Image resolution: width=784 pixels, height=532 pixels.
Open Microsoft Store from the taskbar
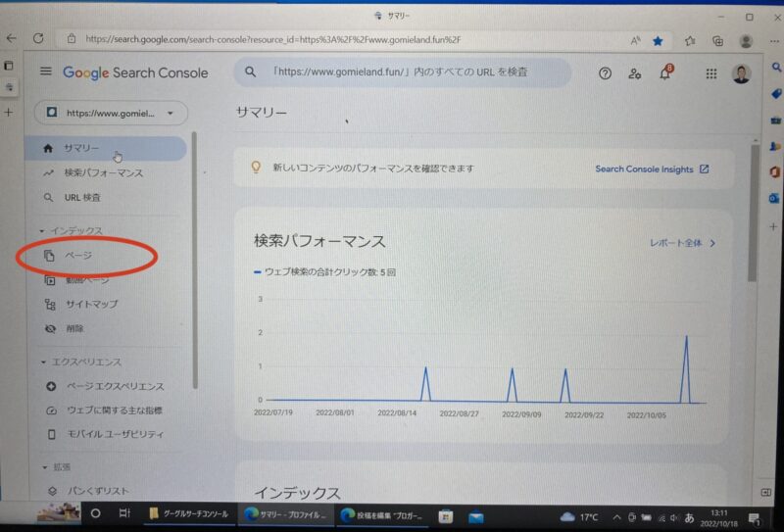click(x=446, y=516)
